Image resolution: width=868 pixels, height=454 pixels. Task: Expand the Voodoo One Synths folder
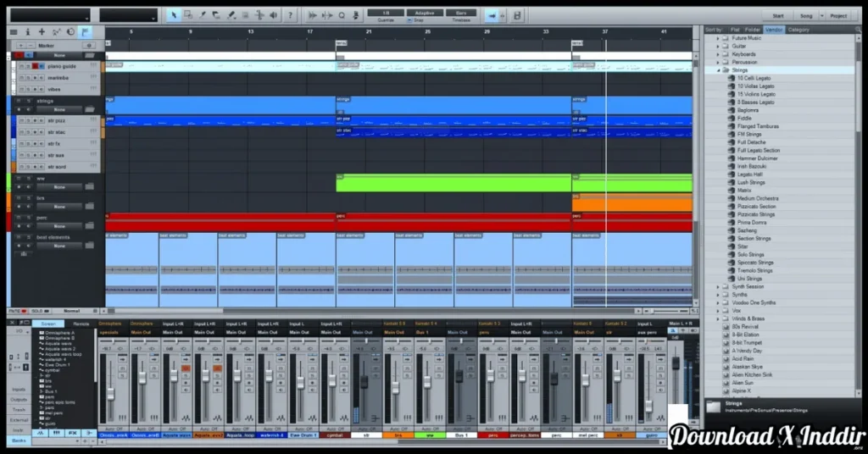pyautogui.click(x=718, y=303)
